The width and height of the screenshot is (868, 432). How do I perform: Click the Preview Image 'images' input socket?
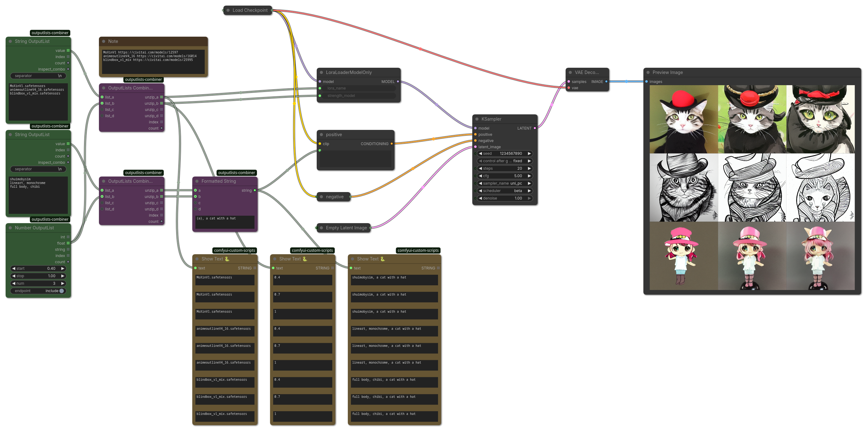coord(646,81)
